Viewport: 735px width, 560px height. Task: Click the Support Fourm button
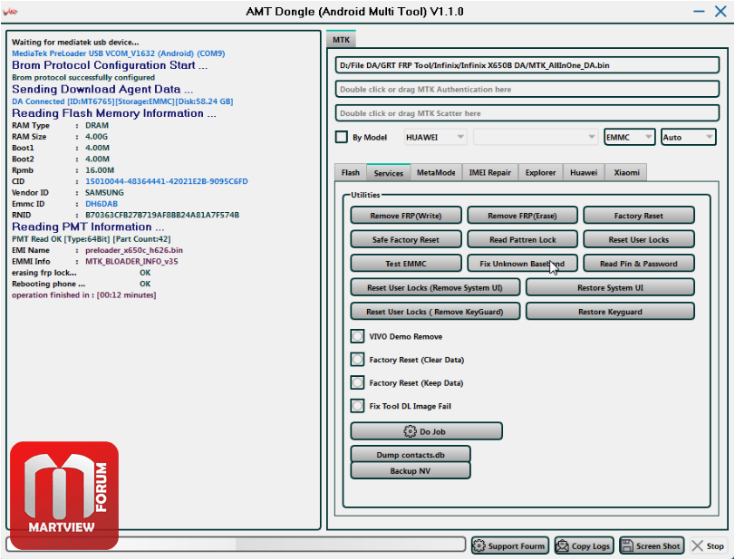(510, 546)
